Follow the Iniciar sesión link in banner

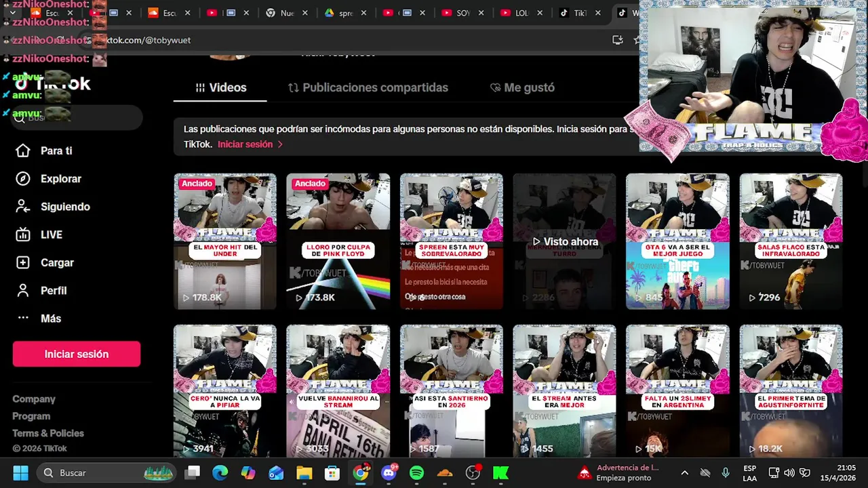pyautogui.click(x=250, y=144)
